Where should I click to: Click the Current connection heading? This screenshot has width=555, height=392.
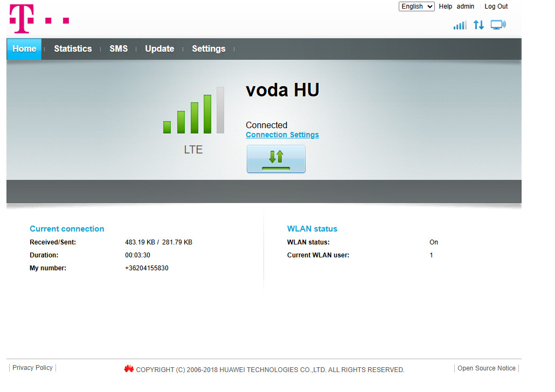[x=67, y=229]
